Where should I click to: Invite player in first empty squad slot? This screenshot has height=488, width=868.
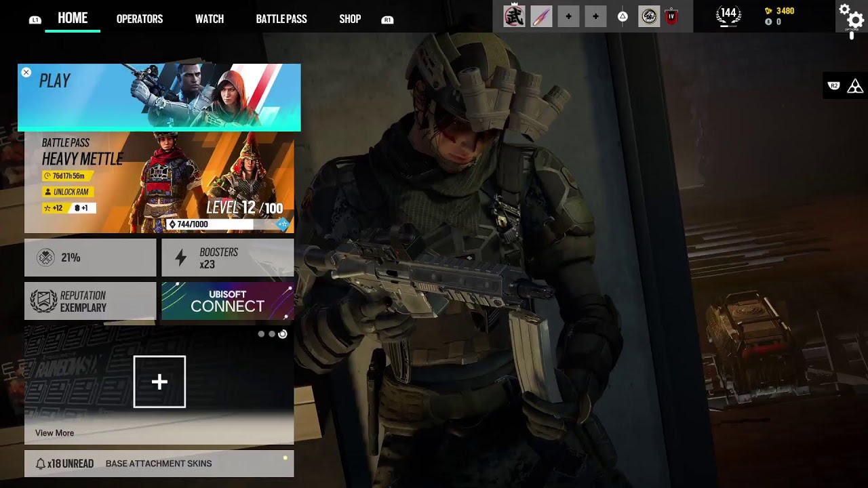tap(568, 16)
